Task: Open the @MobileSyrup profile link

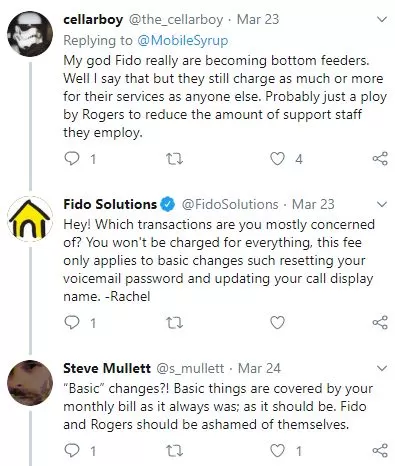Action: coord(183,40)
